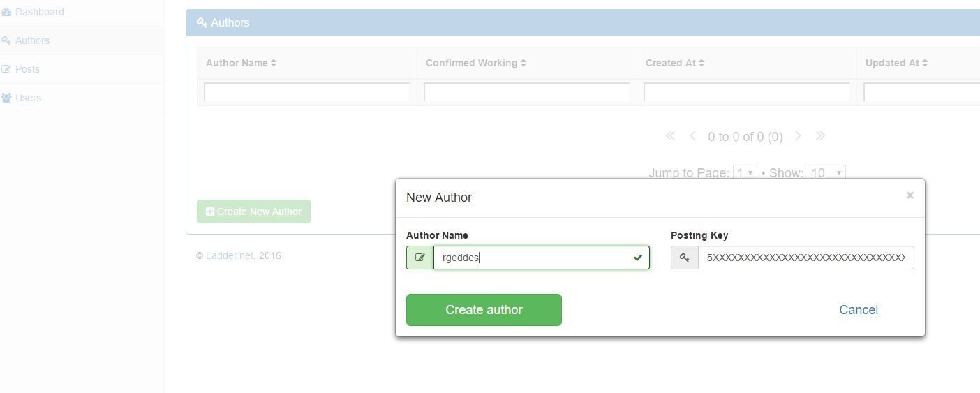Open Users section in sidebar
Image resolution: width=980 pixels, height=393 pixels.
pyautogui.click(x=28, y=98)
